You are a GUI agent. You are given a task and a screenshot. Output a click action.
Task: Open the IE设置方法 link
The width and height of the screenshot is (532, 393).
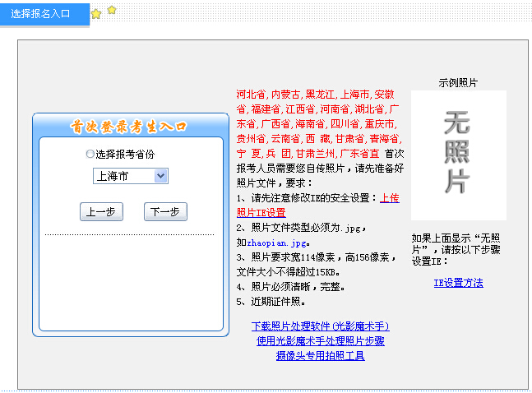click(458, 283)
